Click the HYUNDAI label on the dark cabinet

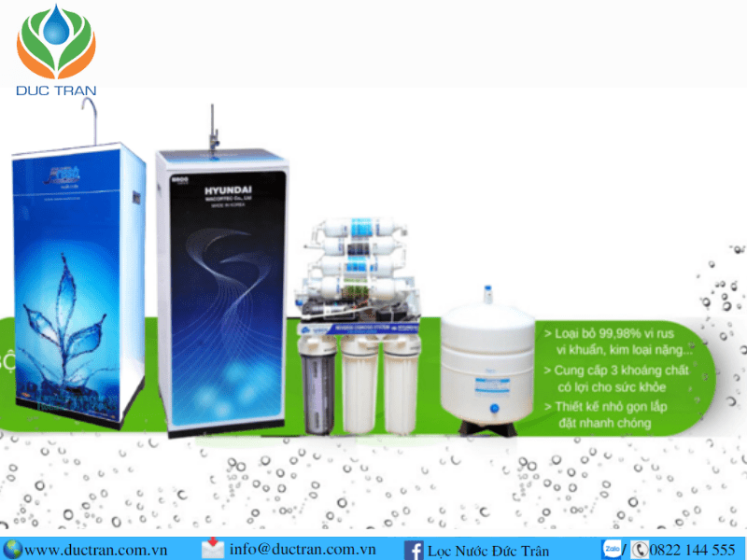(228, 190)
